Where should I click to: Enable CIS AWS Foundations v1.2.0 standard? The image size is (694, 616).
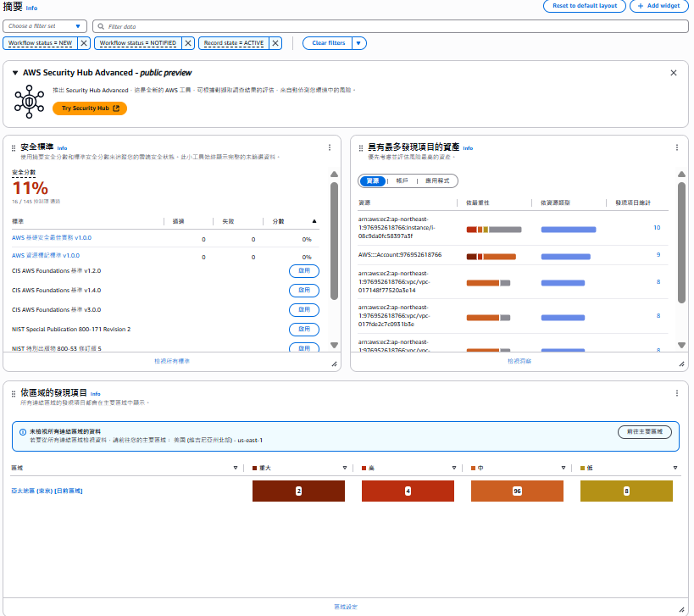pyautogui.click(x=304, y=271)
